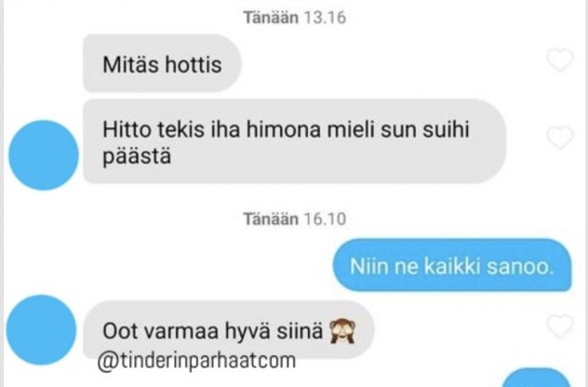Click the "Tänään 13.16" timestamp
The width and height of the screenshot is (588, 387).
click(294, 18)
